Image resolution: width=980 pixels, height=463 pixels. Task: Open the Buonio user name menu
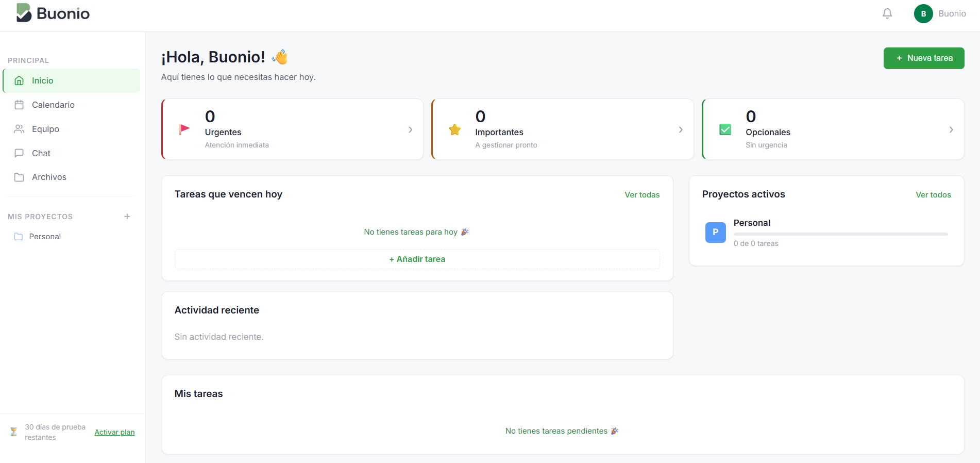952,14
